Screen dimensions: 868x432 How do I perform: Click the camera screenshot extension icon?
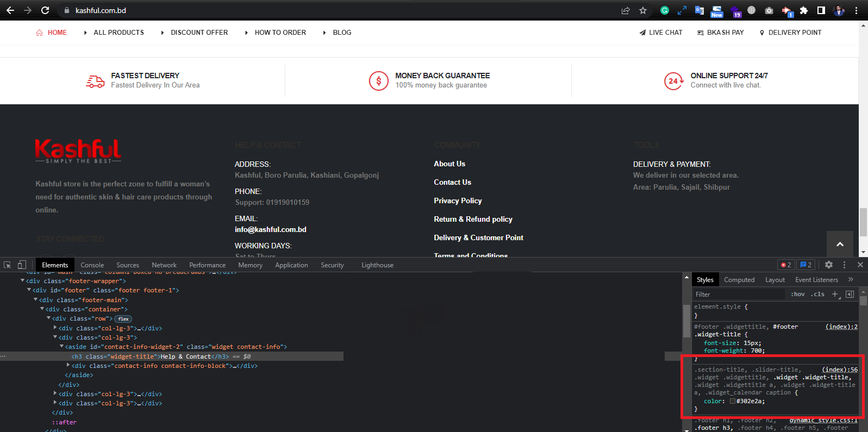769,10
